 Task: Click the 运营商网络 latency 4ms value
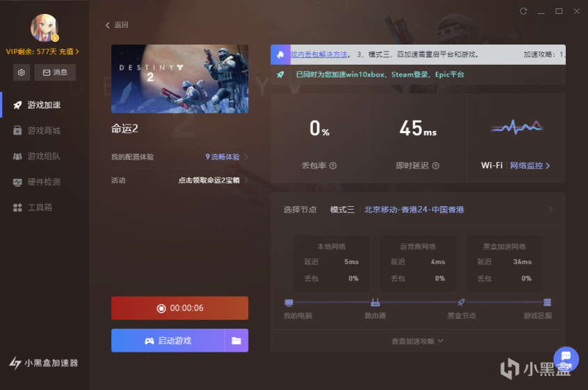pyautogui.click(x=438, y=262)
